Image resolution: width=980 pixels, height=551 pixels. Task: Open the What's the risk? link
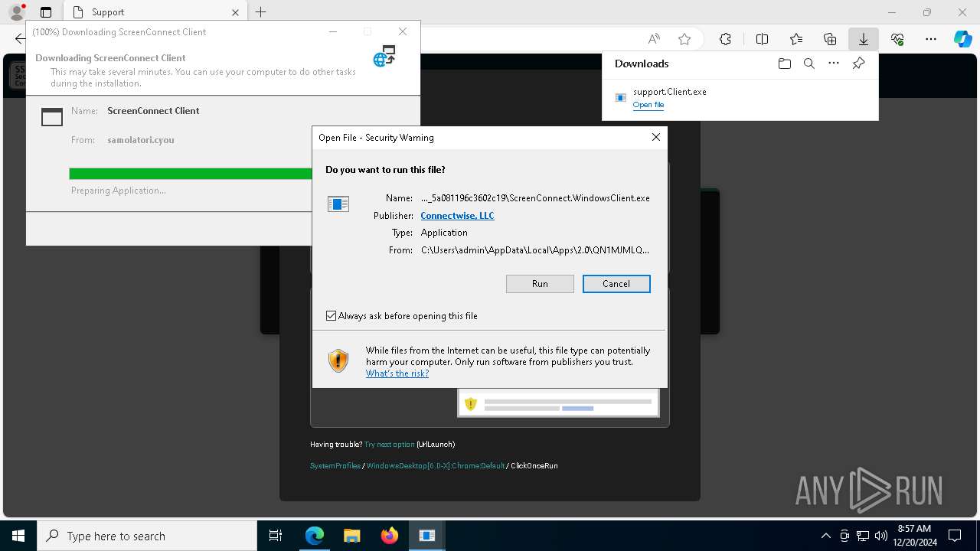[x=397, y=373]
